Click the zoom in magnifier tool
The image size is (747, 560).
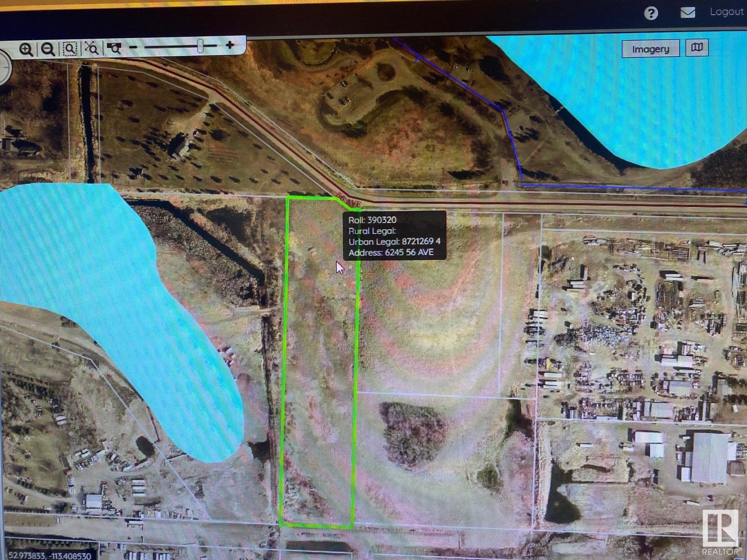coord(26,49)
